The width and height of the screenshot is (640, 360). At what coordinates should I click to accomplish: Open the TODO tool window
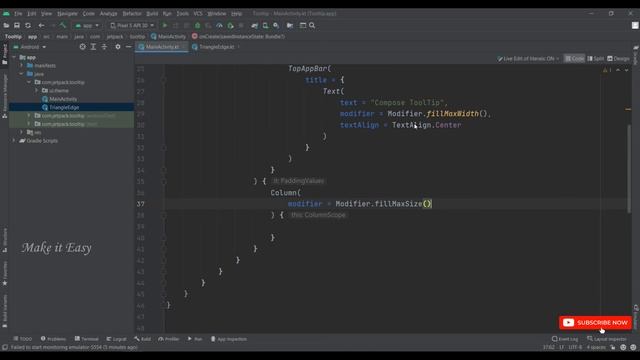[x=22, y=339]
